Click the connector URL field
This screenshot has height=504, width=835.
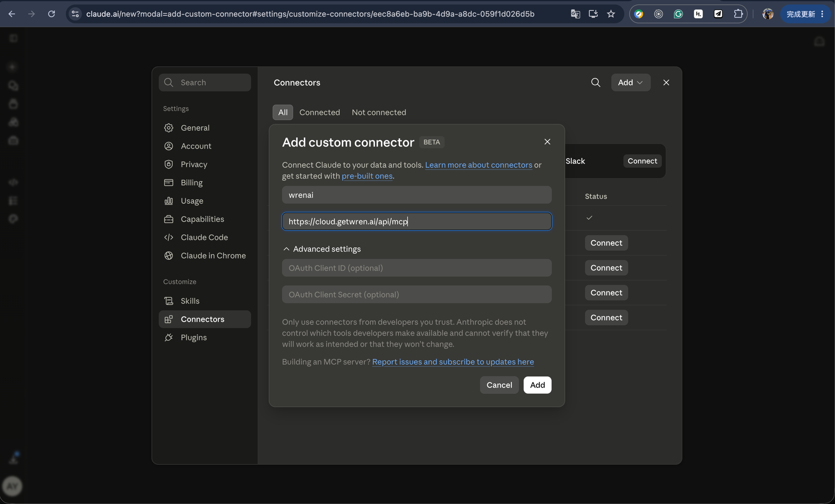(x=417, y=221)
